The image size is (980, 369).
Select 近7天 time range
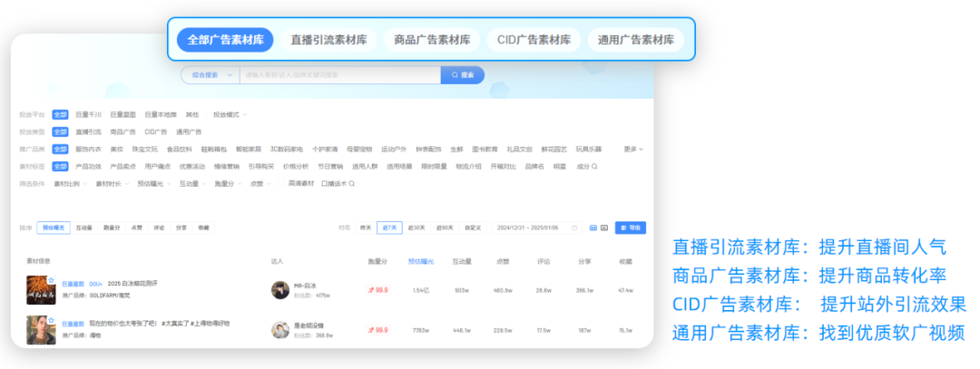[x=389, y=228]
